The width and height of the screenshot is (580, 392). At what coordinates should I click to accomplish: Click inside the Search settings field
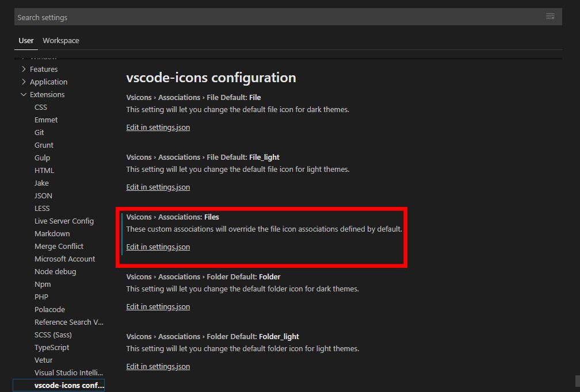pos(230,17)
